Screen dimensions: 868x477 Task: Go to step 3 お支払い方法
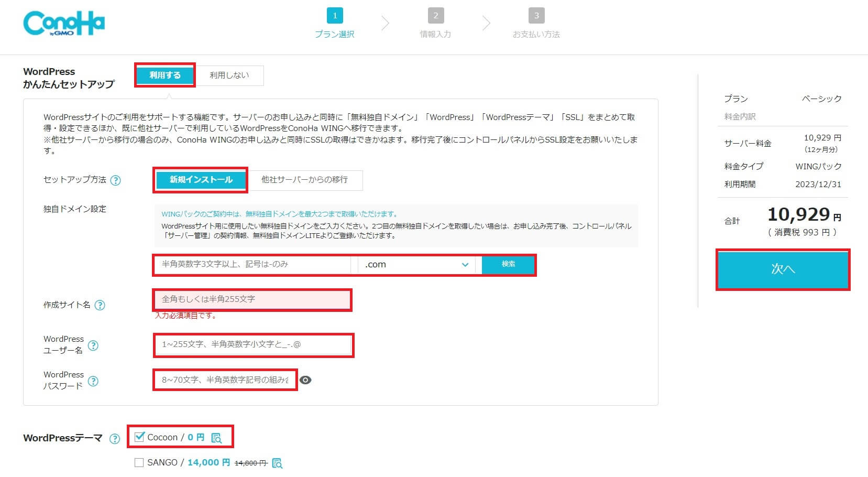536,24
